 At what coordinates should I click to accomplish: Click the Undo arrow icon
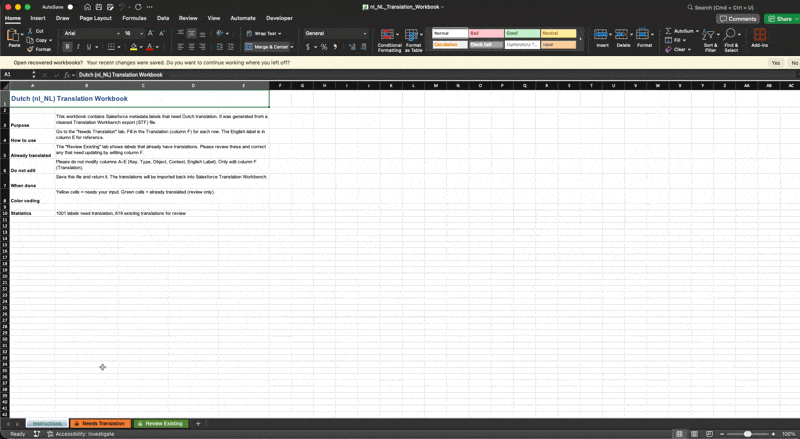[x=122, y=7]
